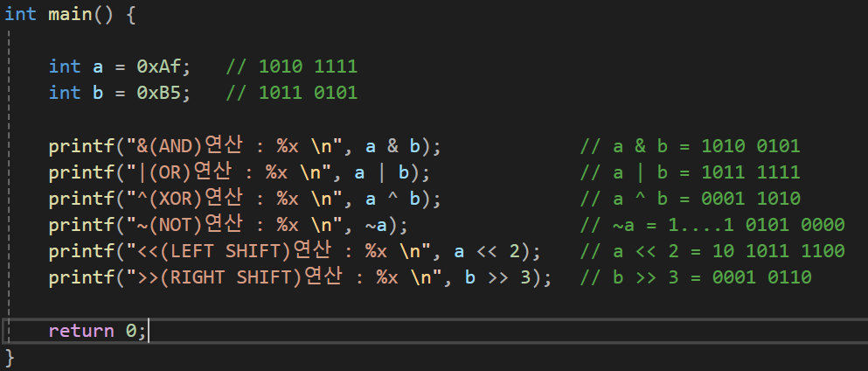This screenshot has width=868, height=371.
Task: Click the 'int' keyword declaring variable a
Action: [x=65, y=67]
